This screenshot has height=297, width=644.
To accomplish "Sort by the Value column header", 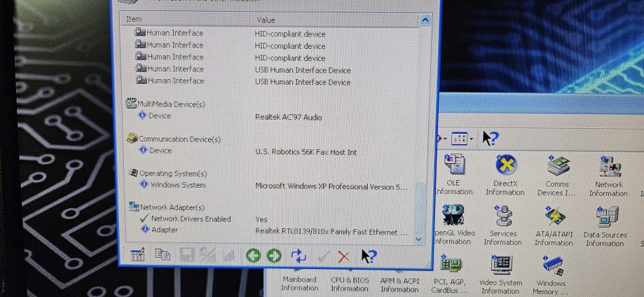I will tap(335, 20).
